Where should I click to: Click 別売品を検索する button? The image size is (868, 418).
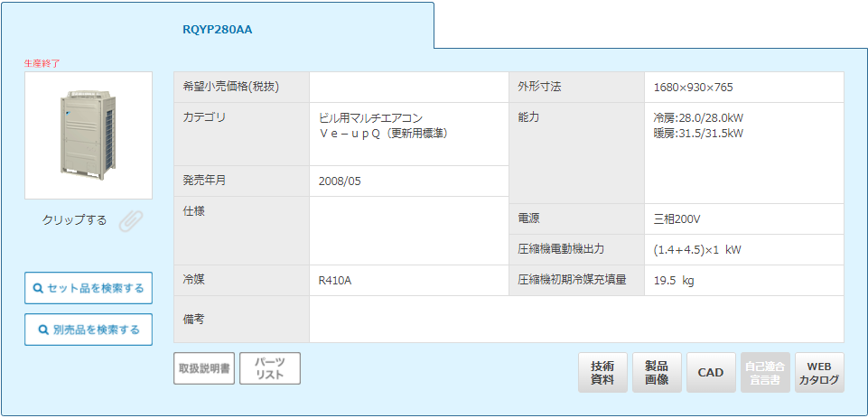point(89,330)
